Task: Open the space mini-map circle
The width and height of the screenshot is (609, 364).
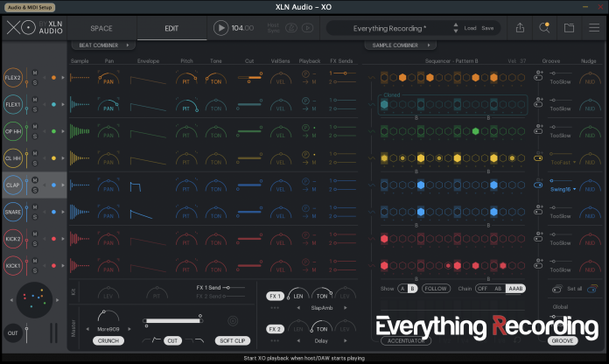Action: point(34,300)
